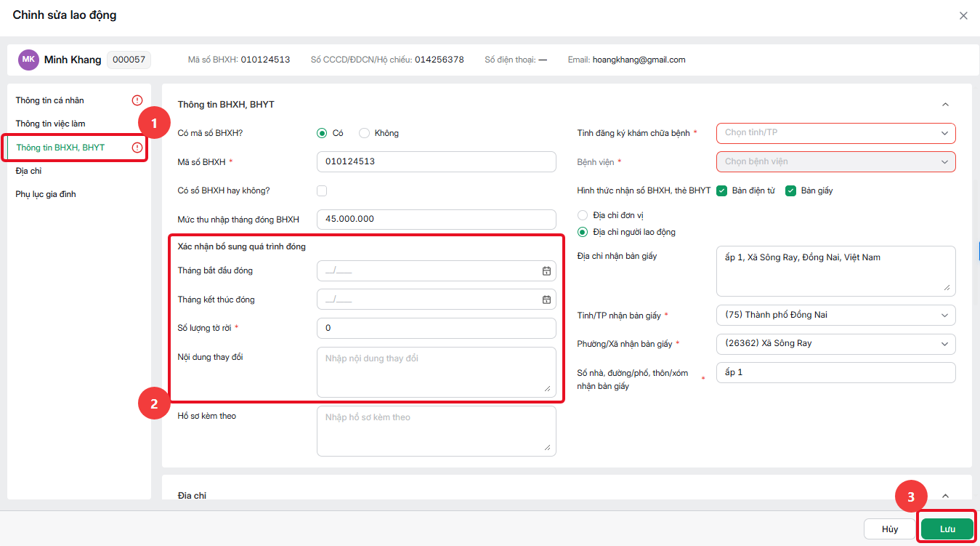Uncheck the Bản giấy checkbox
The width and height of the screenshot is (980, 546).
point(791,190)
